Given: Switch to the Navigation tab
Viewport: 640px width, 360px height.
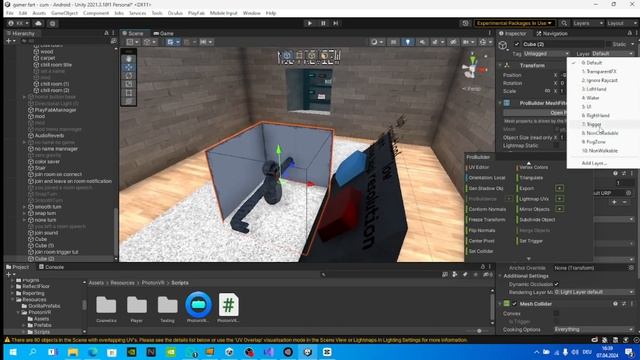Looking at the screenshot, I should (x=552, y=33).
